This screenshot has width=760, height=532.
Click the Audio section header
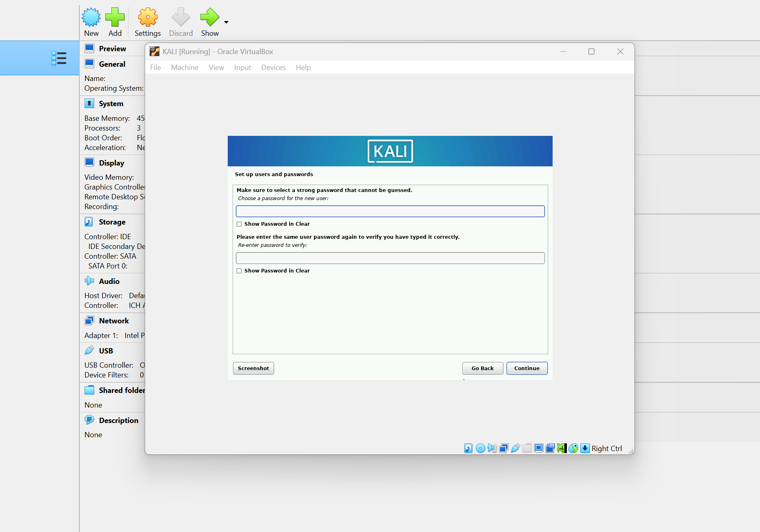point(109,281)
